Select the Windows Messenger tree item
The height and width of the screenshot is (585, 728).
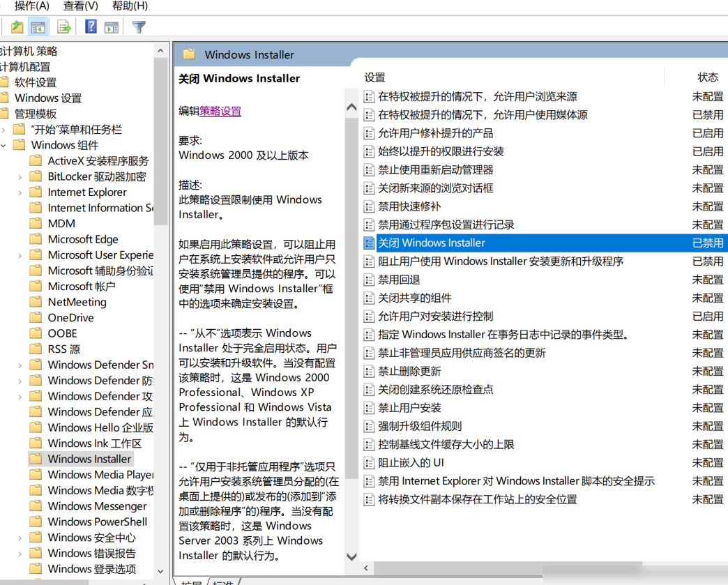point(97,506)
